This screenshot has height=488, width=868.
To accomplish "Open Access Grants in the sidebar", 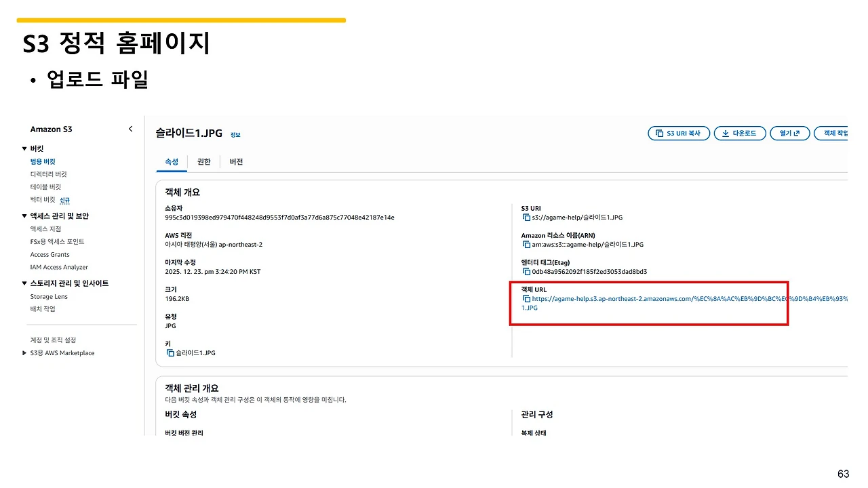I will click(x=50, y=255).
